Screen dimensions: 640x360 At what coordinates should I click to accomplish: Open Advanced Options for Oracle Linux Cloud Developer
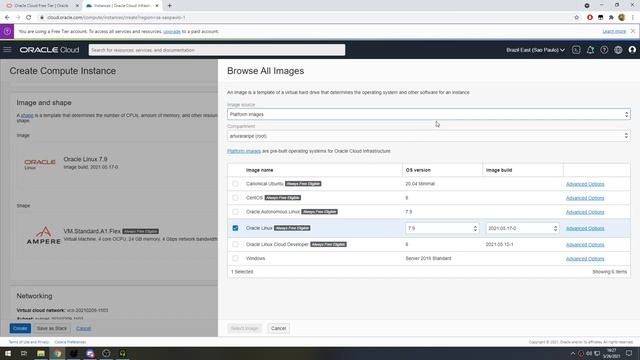[x=585, y=244]
